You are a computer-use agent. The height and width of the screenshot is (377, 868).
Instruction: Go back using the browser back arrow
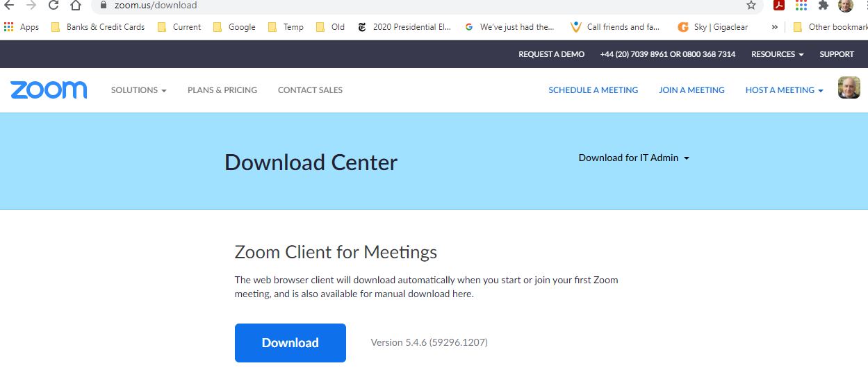point(9,5)
